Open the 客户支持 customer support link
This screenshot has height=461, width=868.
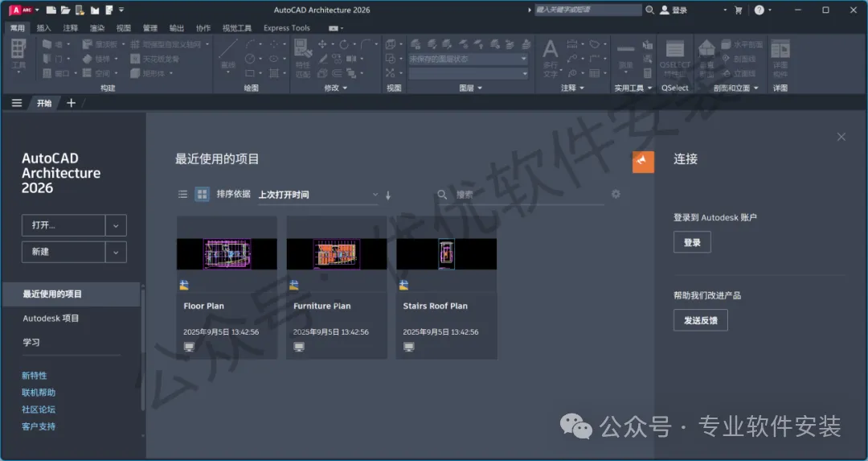click(x=39, y=426)
